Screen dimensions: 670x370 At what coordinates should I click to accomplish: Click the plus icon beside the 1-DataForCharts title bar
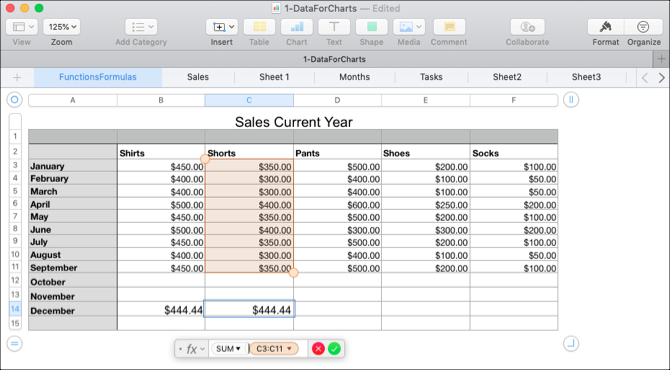click(x=661, y=59)
